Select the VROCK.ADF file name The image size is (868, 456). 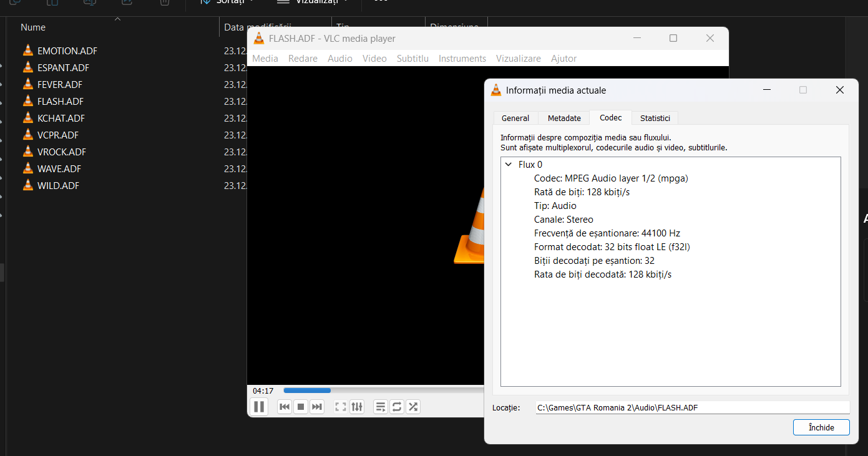click(x=62, y=152)
